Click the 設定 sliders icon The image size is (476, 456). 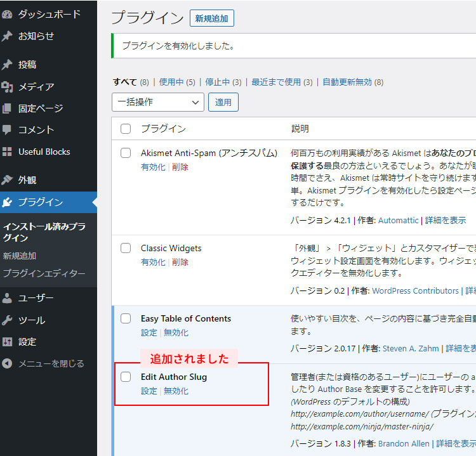coord(7,342)
